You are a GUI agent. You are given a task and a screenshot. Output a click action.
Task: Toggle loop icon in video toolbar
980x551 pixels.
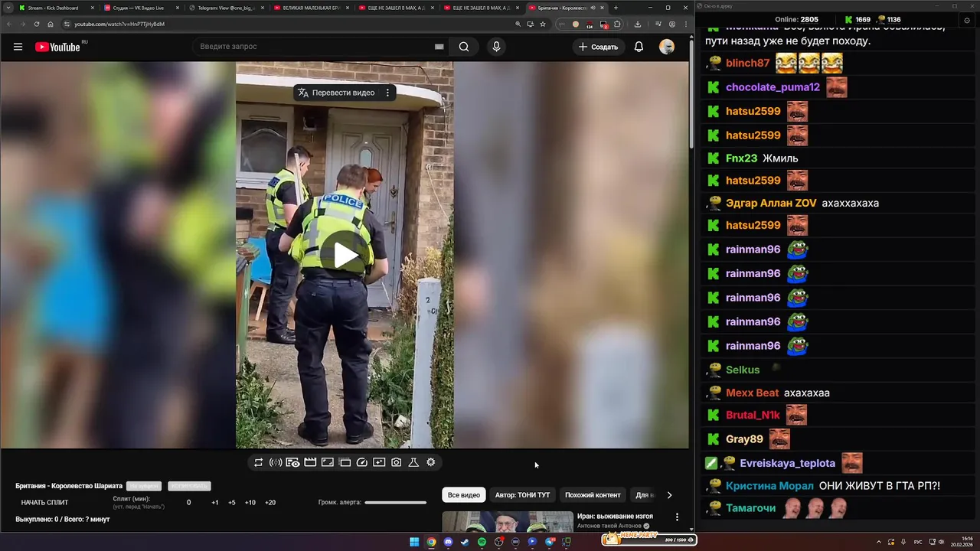[259, 462]
